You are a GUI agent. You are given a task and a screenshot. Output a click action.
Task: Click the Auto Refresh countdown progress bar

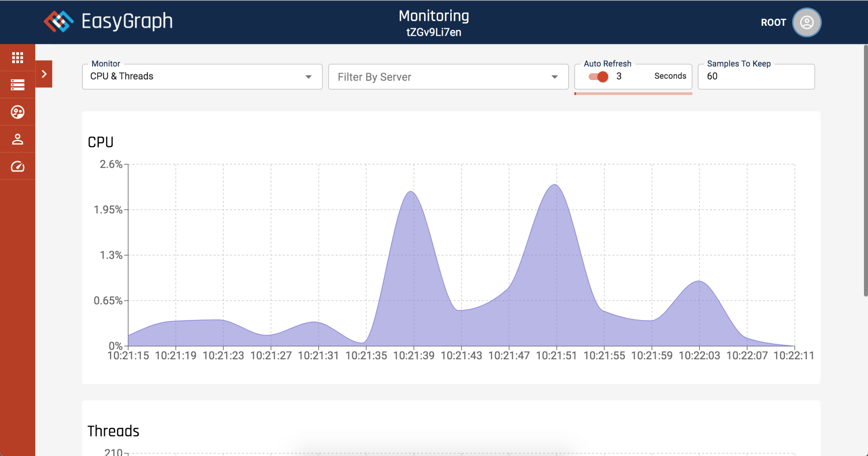pos(633,94)
